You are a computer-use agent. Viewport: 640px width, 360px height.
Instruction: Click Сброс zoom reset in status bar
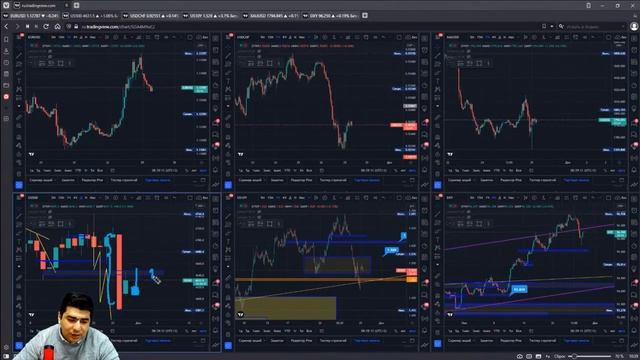click(560, 356)
